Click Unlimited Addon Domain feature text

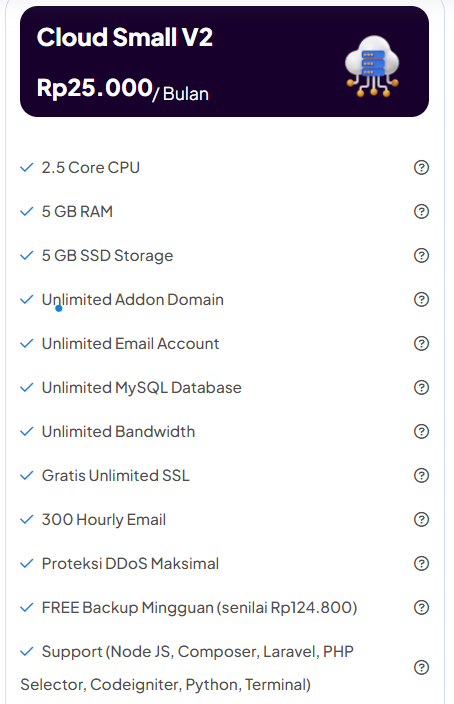pyautogui.click(x=132, y=299)
